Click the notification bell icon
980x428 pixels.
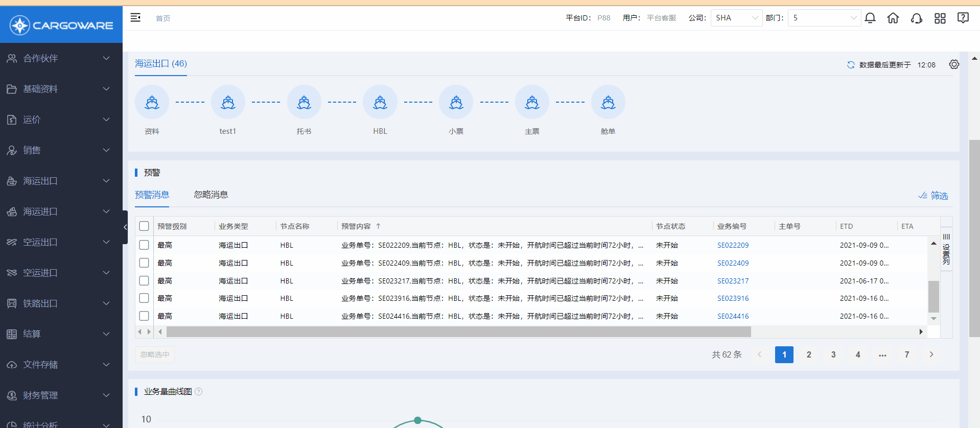(x=870, y=18)
